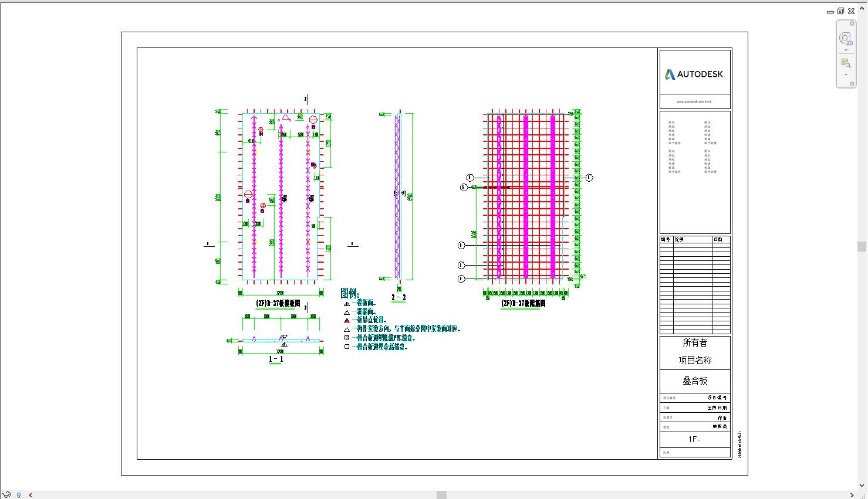Expand the steering wheel options dropdown arrow
Image resolution: width=868 pixels, height=499 pixels.
pos(846,50)
